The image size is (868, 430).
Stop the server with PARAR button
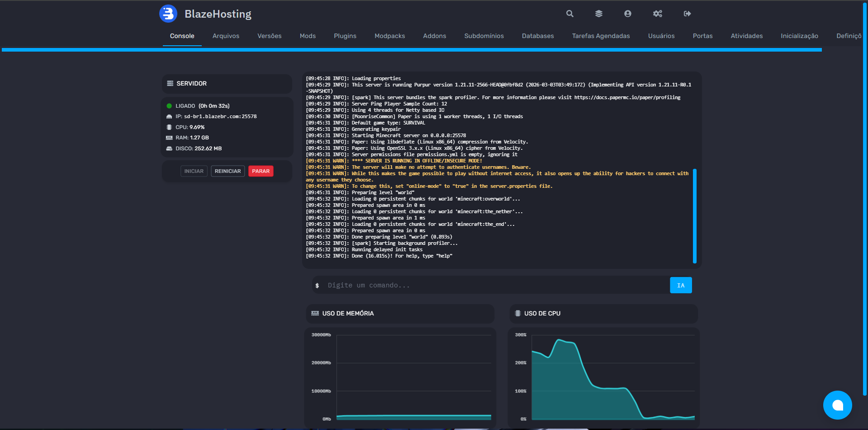[x=261, y=171]
